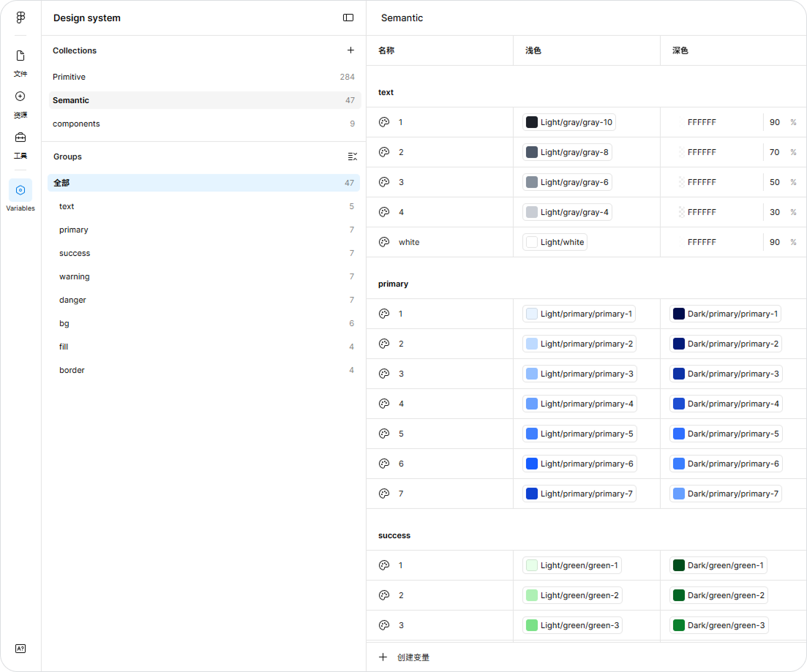Click the palette icon of the white variable

pos(384,242)
